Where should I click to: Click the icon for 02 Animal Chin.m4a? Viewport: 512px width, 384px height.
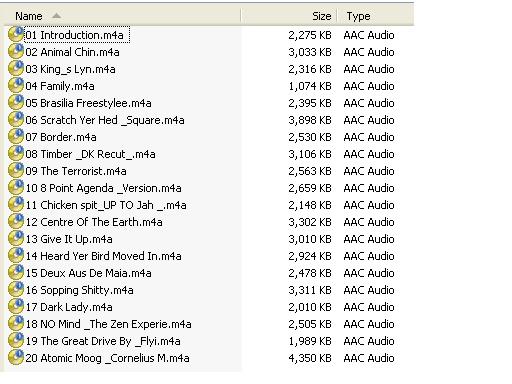tap(16, 52)
